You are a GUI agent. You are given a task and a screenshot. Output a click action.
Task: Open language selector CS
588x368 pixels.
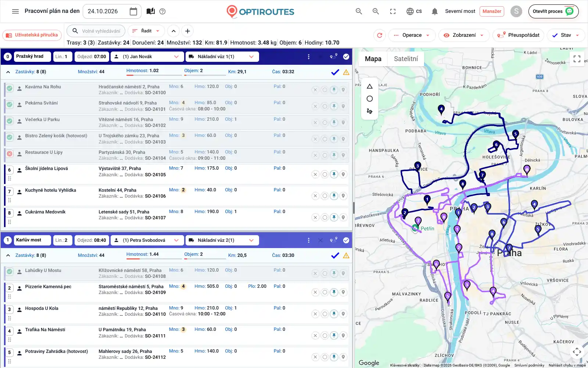[414, 11]
